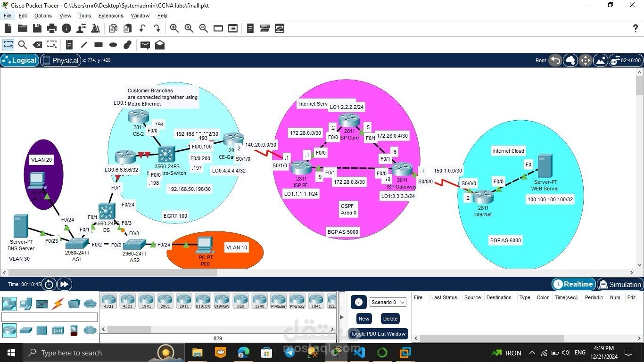
Task: Choose the Place Note tool
Action: (69, 45)
